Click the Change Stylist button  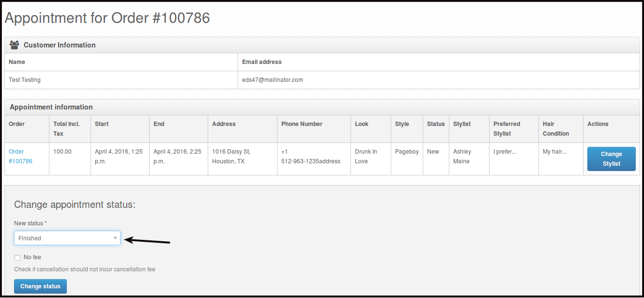(611, 159)
